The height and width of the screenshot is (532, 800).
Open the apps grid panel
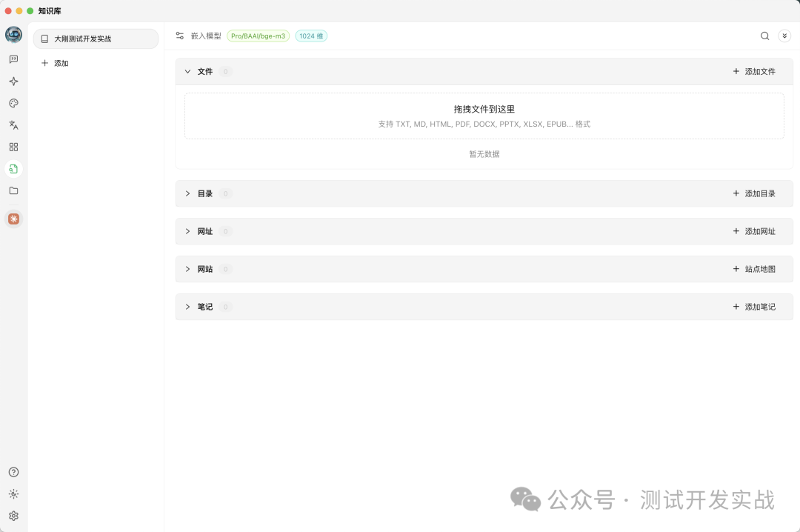click(x=13, y=147)
